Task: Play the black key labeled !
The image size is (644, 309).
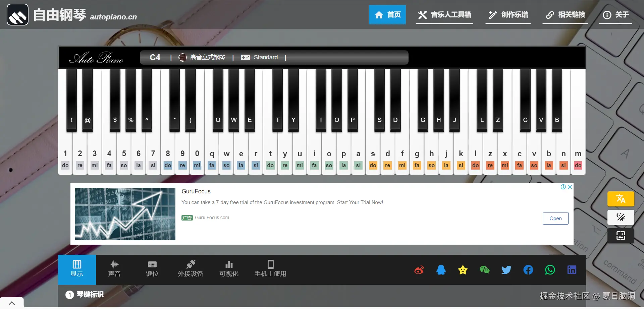Action: pyautogui.click(x=71, y=100)
